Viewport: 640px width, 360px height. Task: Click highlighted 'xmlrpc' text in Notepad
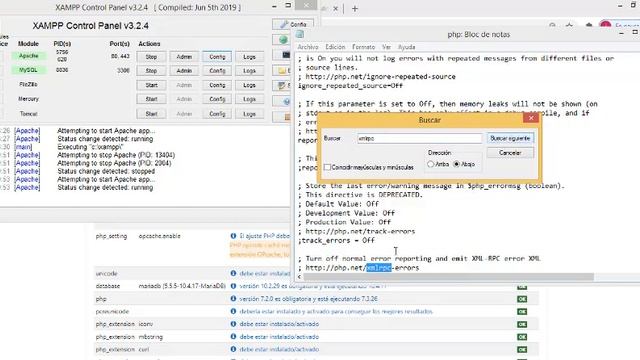point(379,268)
